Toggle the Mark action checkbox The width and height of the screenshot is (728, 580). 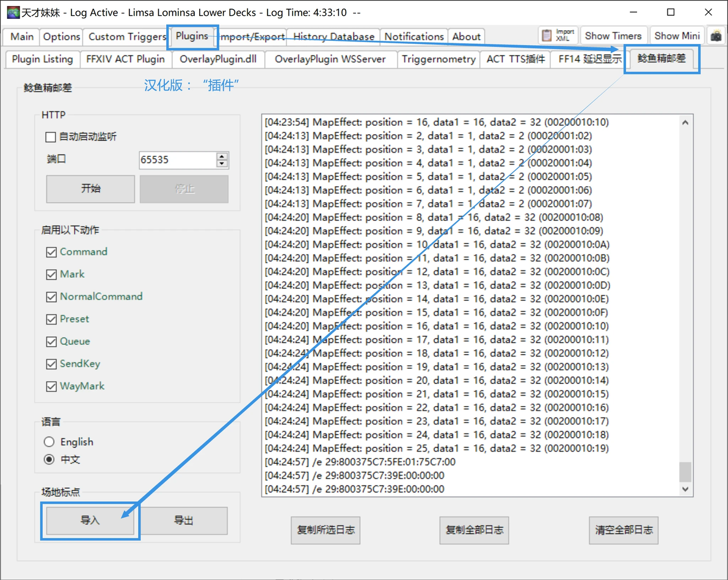click(x=51, y=274)
